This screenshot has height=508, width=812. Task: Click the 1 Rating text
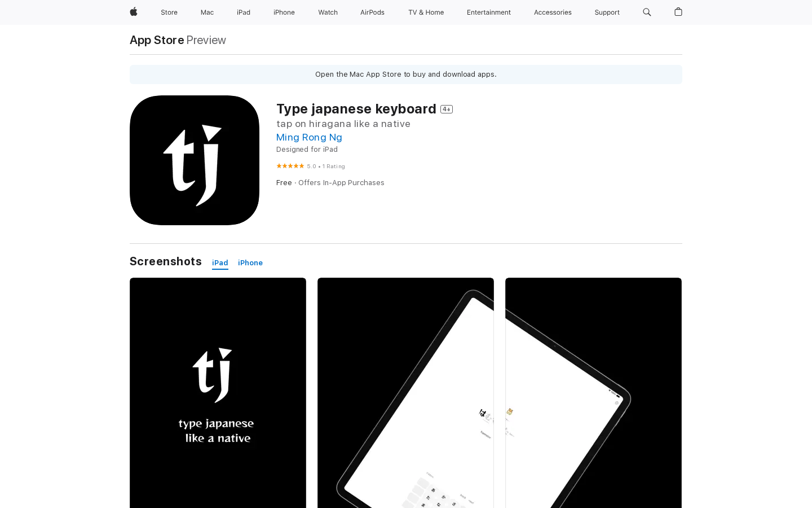click(334, 167)
